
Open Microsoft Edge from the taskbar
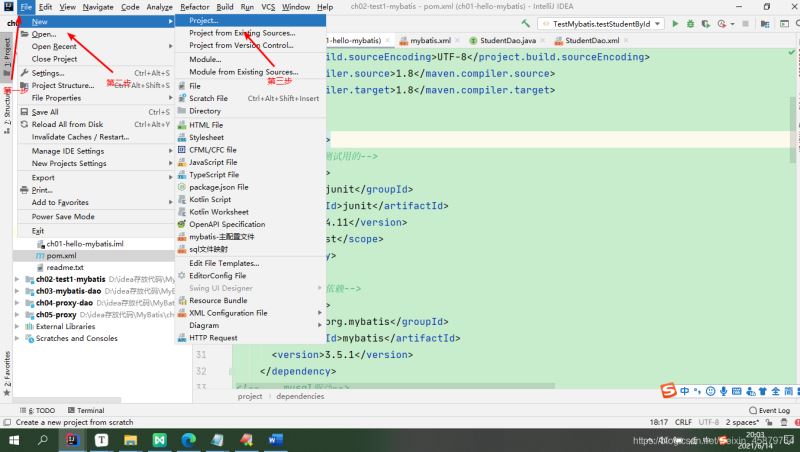click(x=188, y=440)
